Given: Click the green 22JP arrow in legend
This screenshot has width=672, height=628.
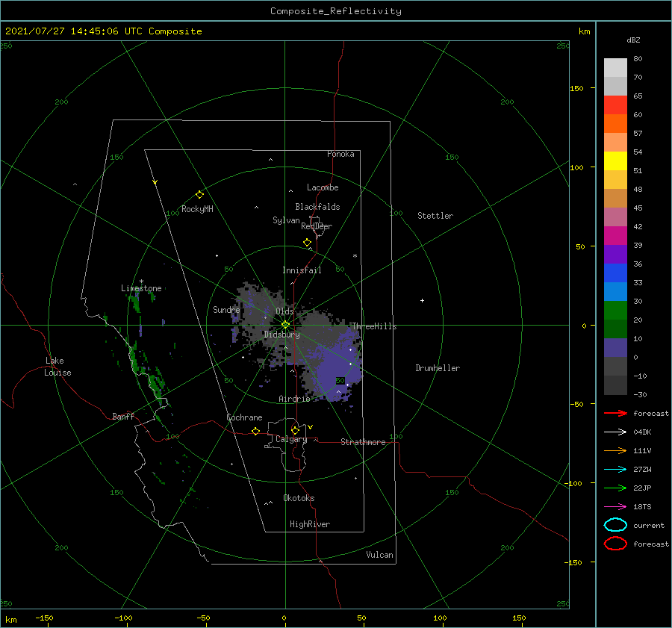Looking at the screenshot, I should pos(615,488).
